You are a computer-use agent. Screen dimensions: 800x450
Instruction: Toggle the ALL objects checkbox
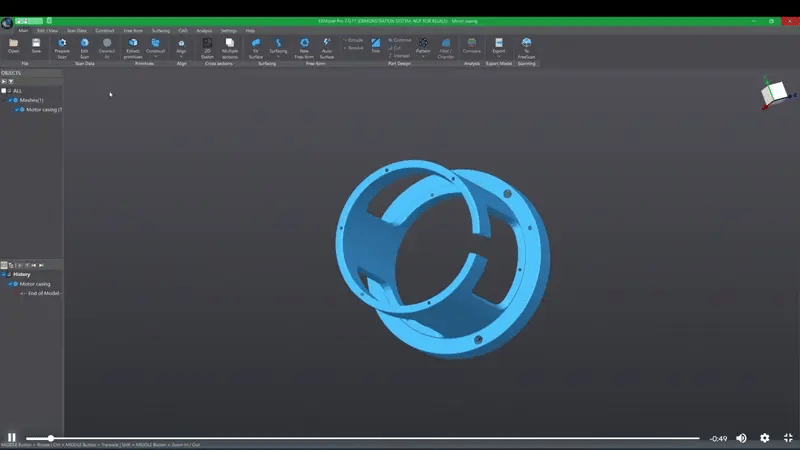(x=5, y=91)
